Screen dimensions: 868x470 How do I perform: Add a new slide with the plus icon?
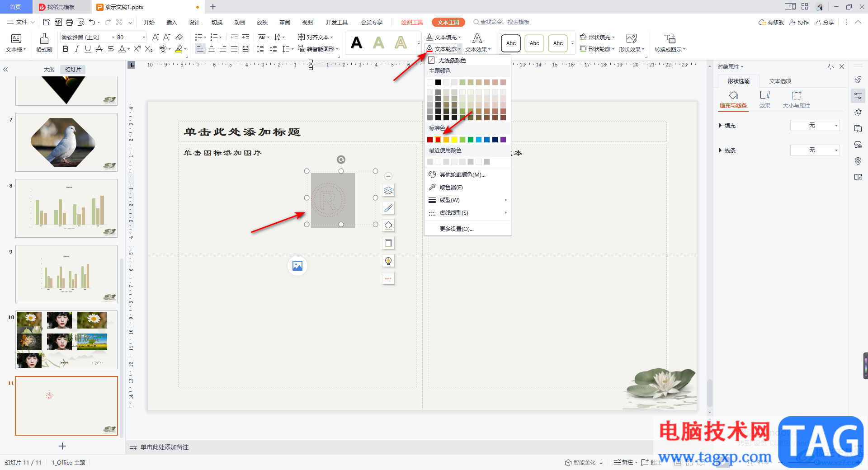point(62,446)
